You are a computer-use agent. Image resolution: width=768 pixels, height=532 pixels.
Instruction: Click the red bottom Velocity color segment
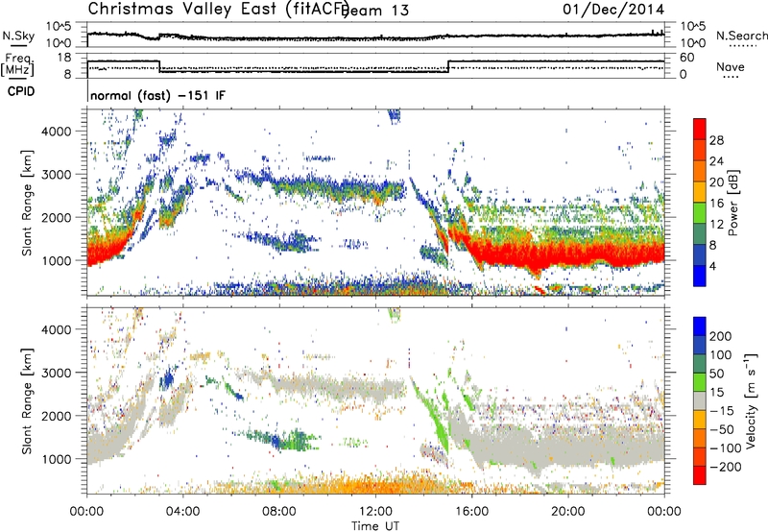pyautogui.click(x=700, y=475)
